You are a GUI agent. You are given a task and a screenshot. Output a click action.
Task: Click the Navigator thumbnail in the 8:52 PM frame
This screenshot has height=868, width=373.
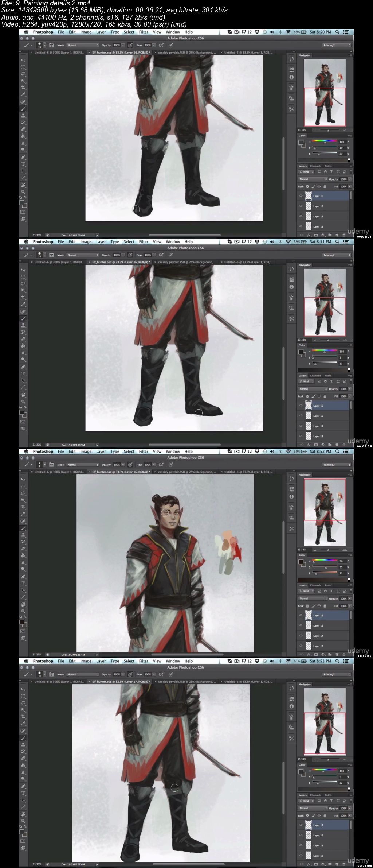click(x=325, y=512)
